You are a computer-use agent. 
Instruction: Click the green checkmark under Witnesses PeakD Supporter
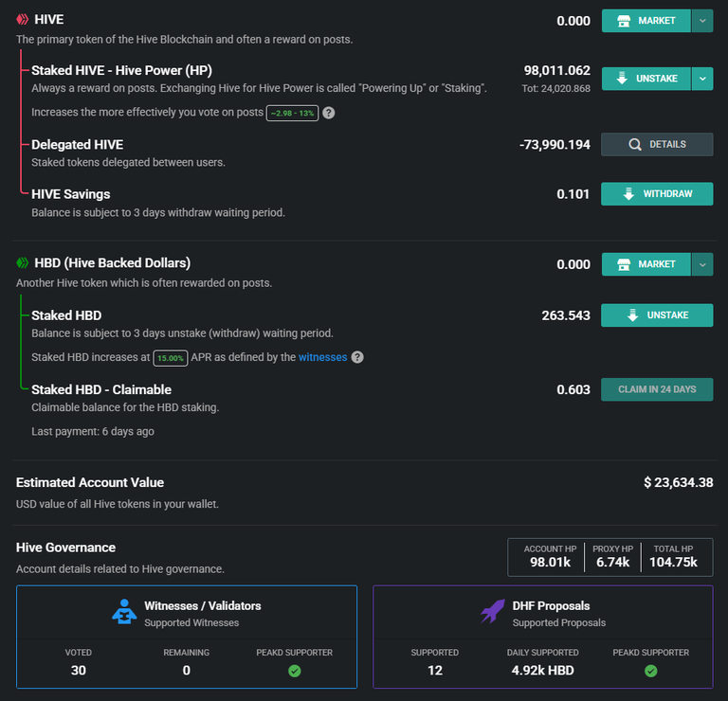click(x=295, y=671)
